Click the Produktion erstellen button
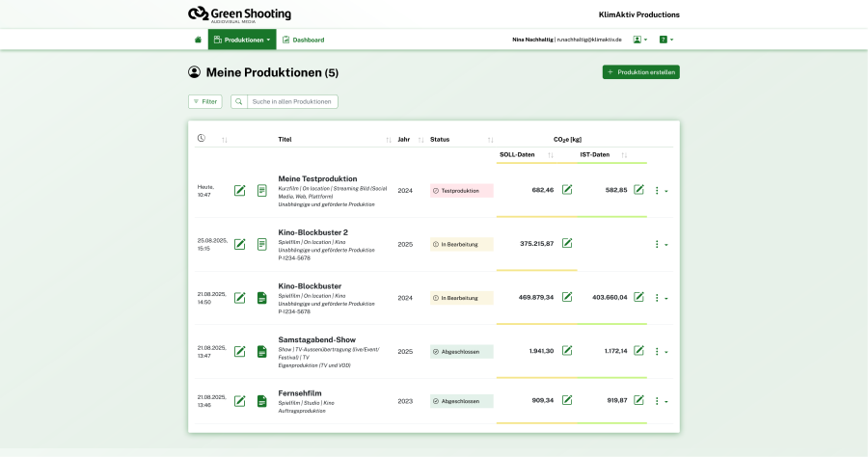The width and height of the screenshot is (868, 457). 640,72
